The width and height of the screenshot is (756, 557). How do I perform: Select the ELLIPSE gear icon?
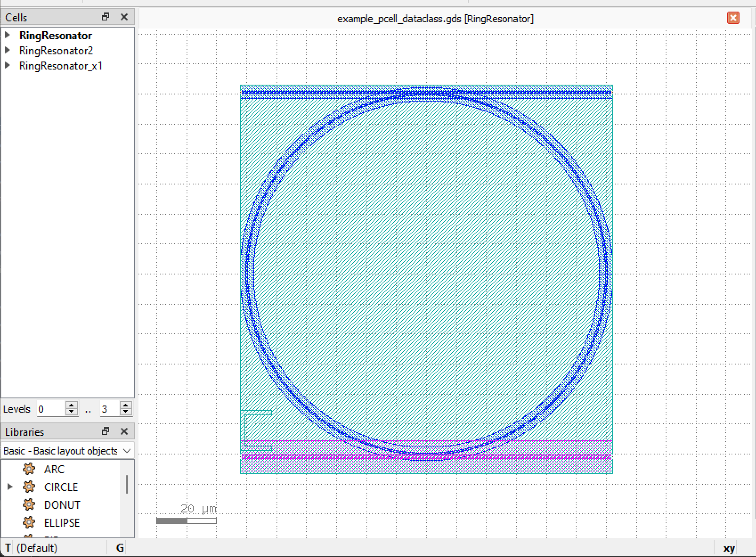[x=29, y=522]
